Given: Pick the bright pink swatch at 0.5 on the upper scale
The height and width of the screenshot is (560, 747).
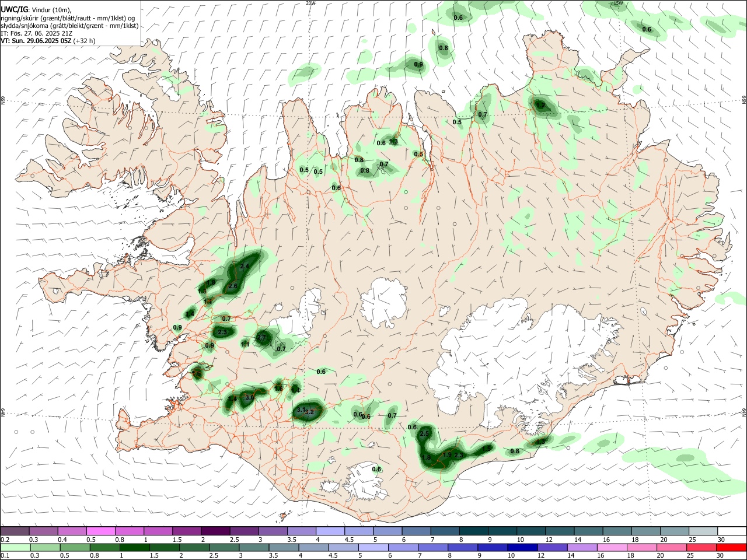Looking at the screenshot, I should pyautogui.click(x=101, y=531).
